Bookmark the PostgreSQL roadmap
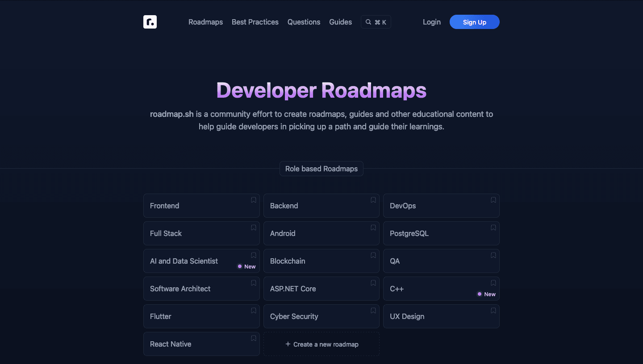 click(493, 227)
